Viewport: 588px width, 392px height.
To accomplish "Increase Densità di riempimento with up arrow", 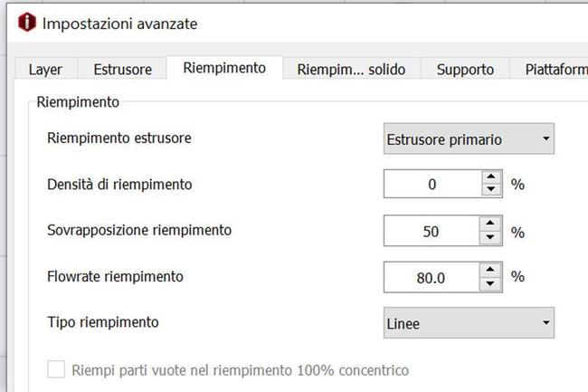I will coord(490,178).
